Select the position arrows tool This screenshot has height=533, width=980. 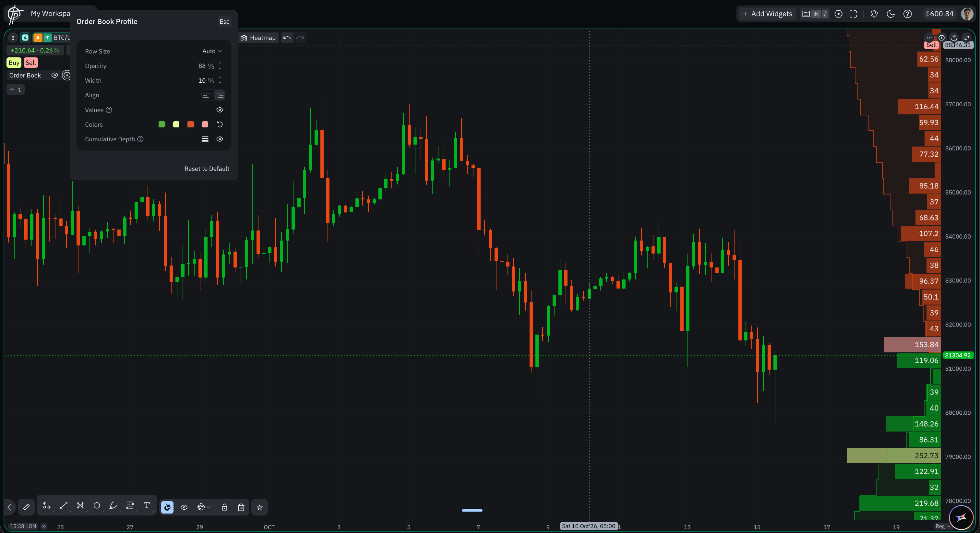pyautogui.click(x=47, y=506)
